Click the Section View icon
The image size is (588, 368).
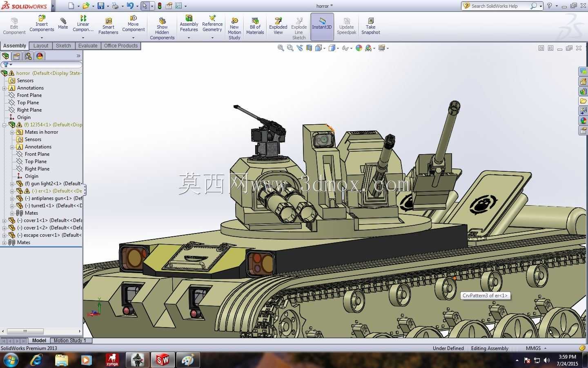click(x=309, y=48)
